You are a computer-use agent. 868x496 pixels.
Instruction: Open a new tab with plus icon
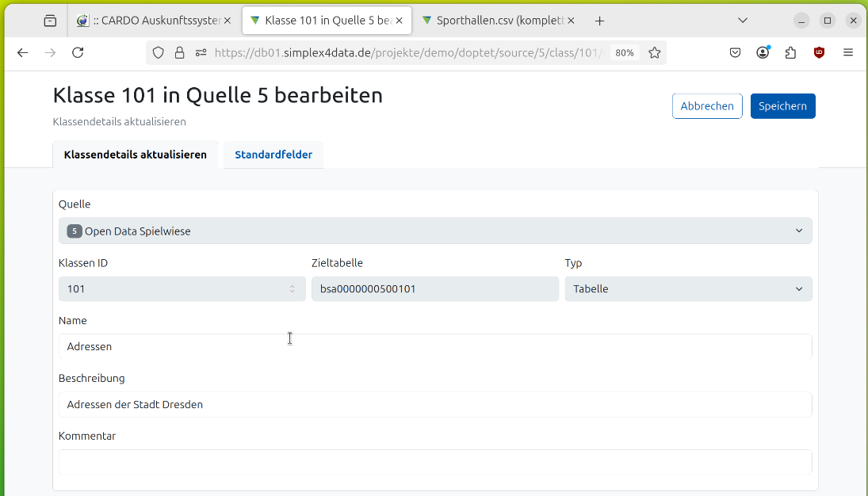599,21
